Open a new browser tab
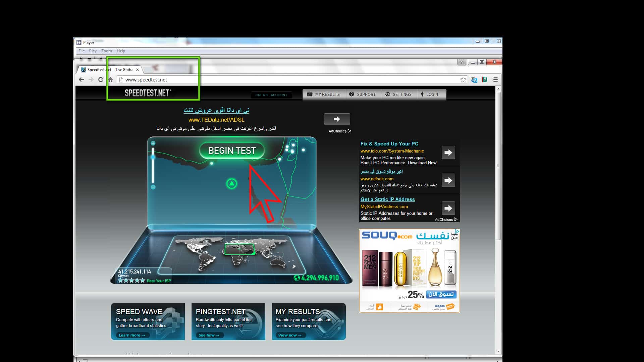 coord(149,70)
